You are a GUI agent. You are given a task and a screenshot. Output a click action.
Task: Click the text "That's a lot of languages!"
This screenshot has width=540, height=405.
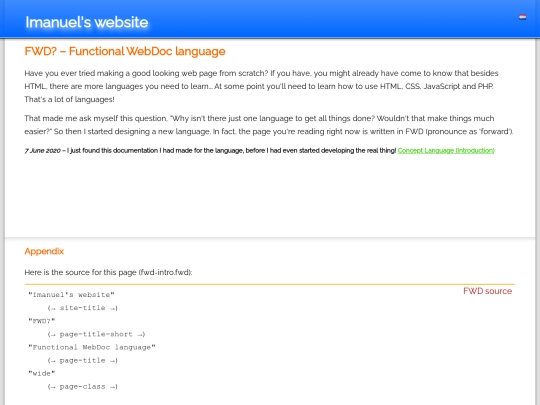click(x=69, y=100)
